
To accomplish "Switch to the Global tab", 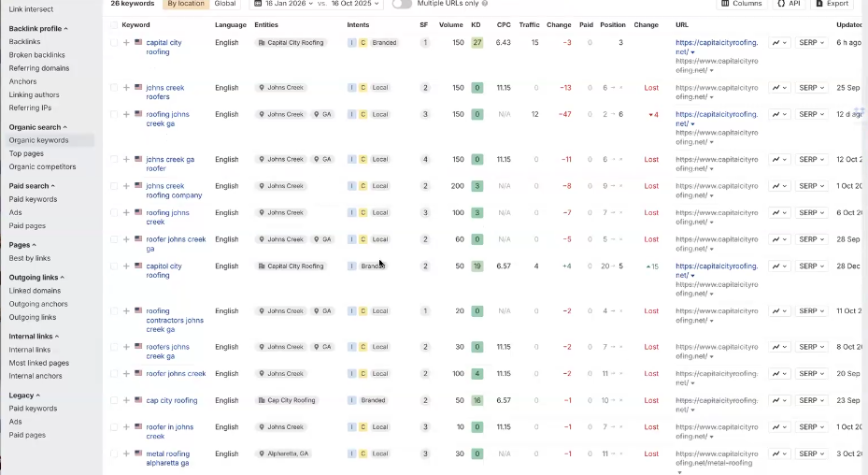I will 225,4.
